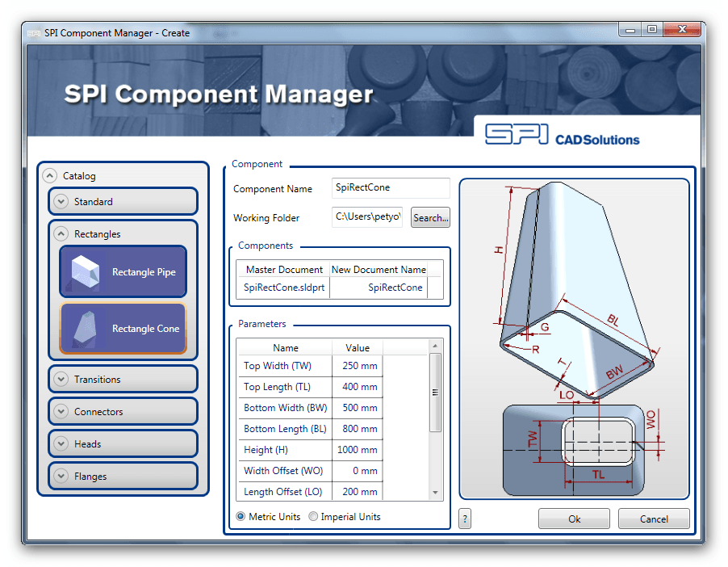Screen dimensions: 728x567
Task: Select the Imperial Units radio button
Action: pyautogui.click(x=313, y=516)
